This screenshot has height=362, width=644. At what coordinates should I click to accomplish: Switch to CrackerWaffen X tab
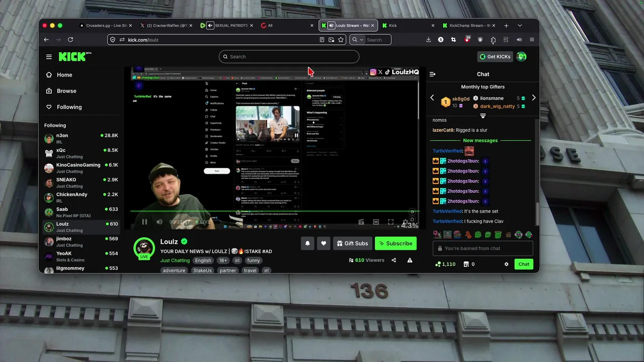coord(166,26)
